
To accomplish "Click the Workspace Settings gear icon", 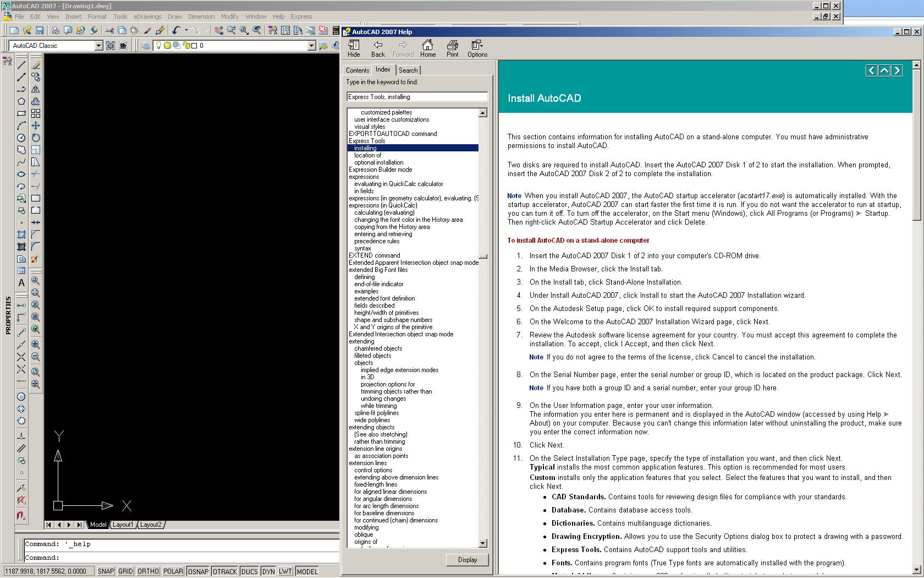I will (x=111, y=46).
